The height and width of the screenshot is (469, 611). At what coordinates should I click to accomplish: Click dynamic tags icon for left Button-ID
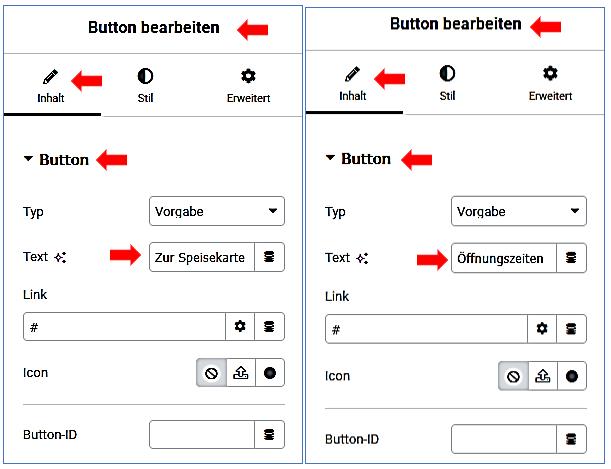pos(269,435)
